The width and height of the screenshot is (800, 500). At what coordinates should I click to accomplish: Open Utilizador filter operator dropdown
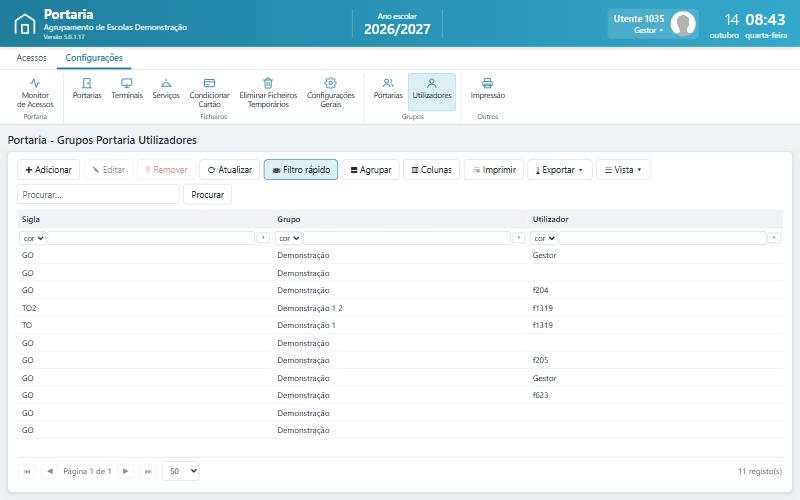pyautogui.click(x=544, y=238)
